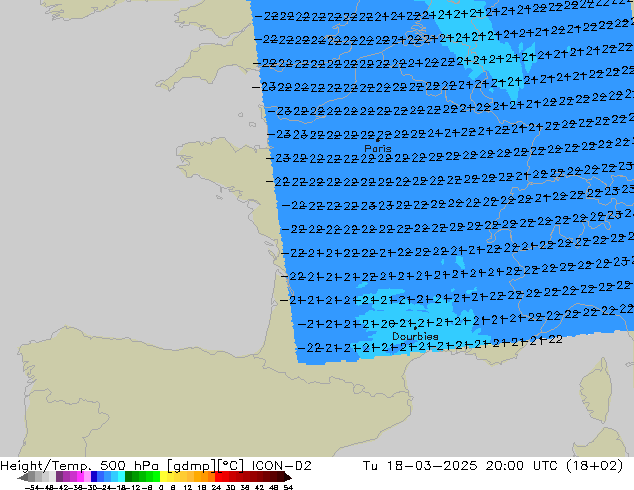Image resolution: width=634 pixels, height=490 pixels.
Task: Click the Paris city label on the map
Action: pos(378,148)
